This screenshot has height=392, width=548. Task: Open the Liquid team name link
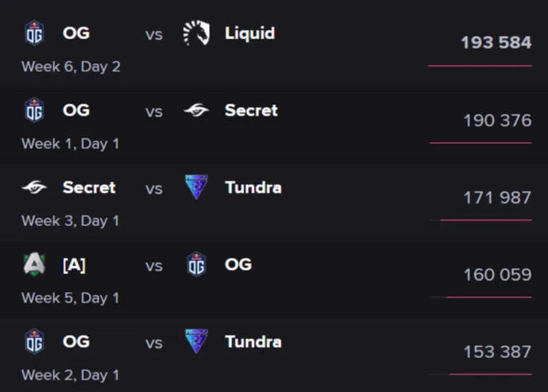tap(249, 33)
